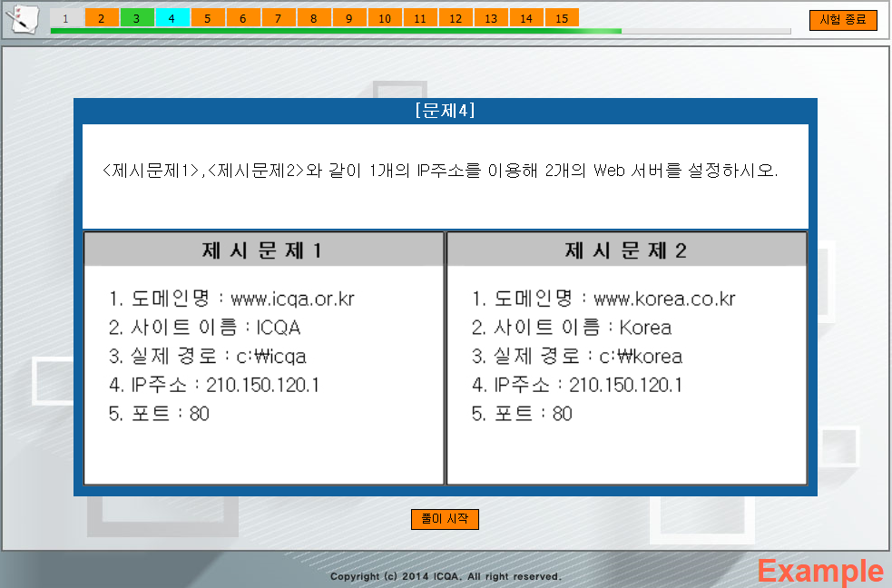
Task: Jump to the last question 15
Action: tap(561, 17)
